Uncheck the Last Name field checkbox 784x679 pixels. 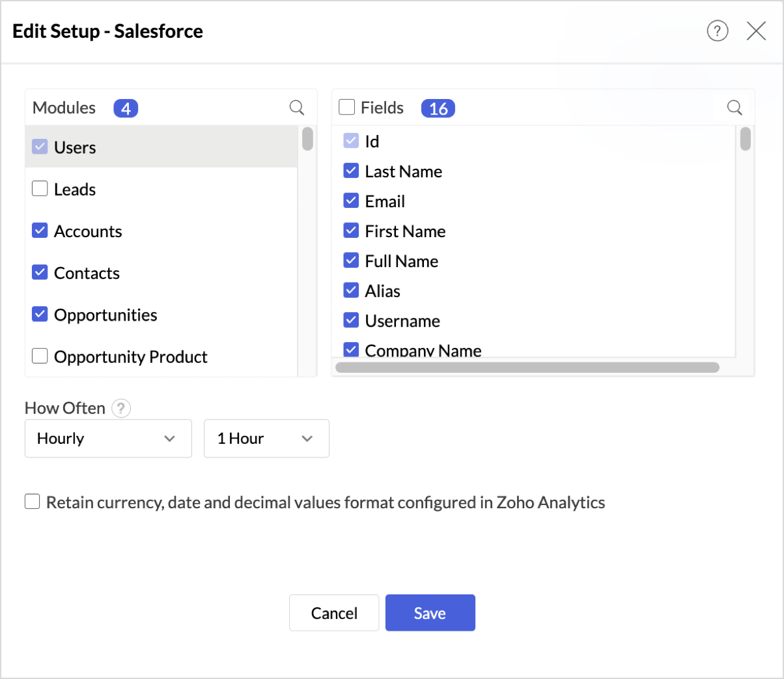click(351, 170)
